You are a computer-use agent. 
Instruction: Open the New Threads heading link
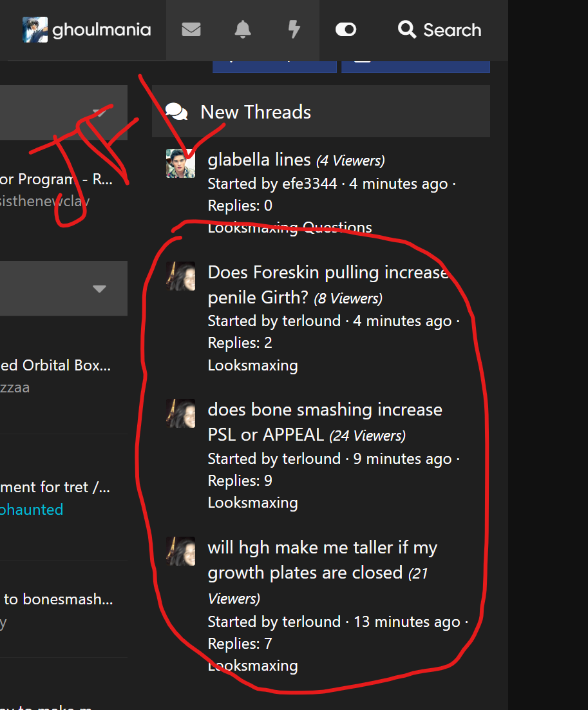[256, 112]
